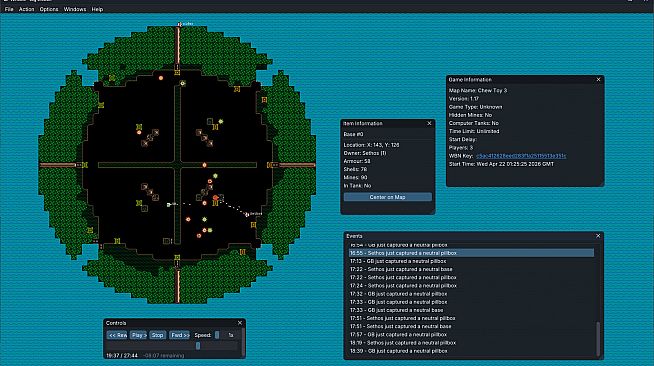This screenshot has height=366, width=654.
Task: Open the Windows menu
Action: coord(75,9)
